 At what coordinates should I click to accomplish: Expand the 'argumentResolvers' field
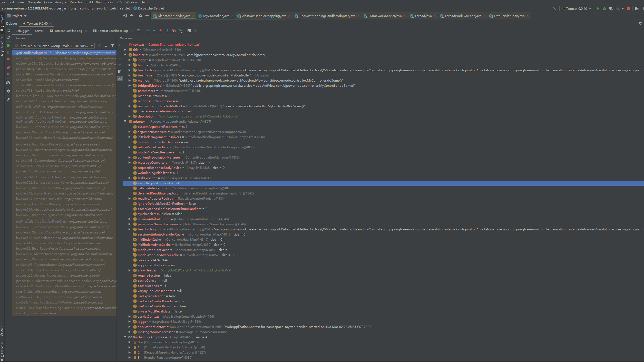tap(130, 132)
